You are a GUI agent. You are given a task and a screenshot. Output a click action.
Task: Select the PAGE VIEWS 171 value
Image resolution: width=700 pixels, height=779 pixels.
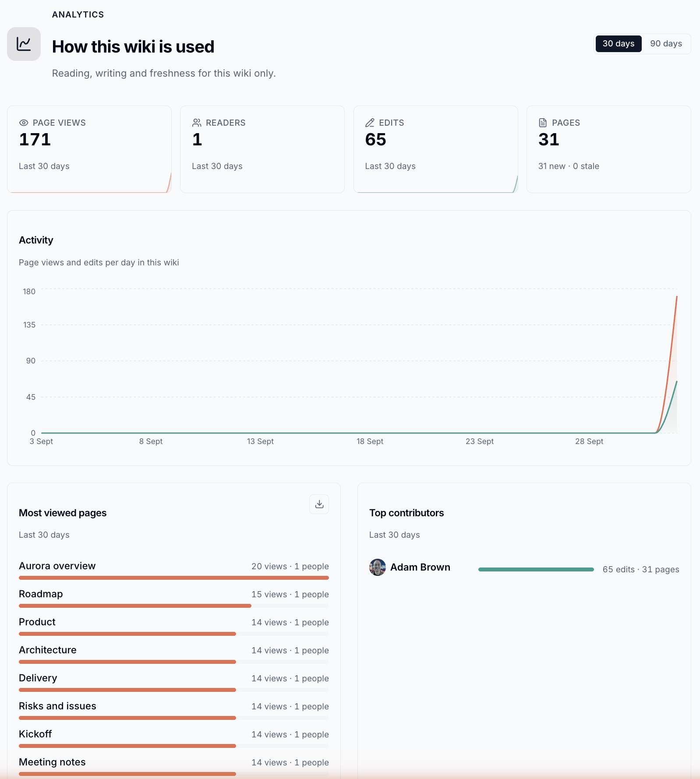point(35,139)
